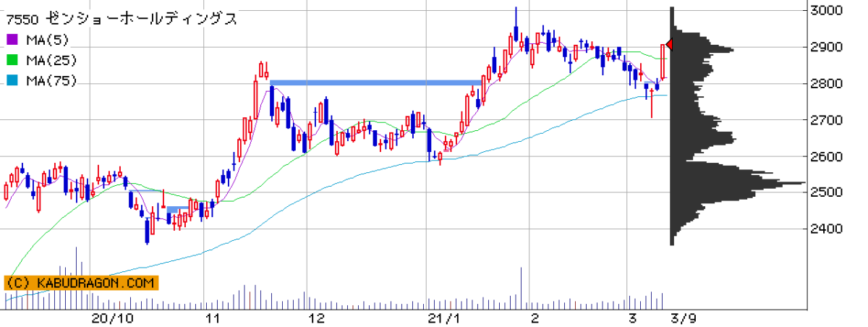Click the 3000 price axis label
The height and width of the screenshot is (327, 868).
point(826,11)
